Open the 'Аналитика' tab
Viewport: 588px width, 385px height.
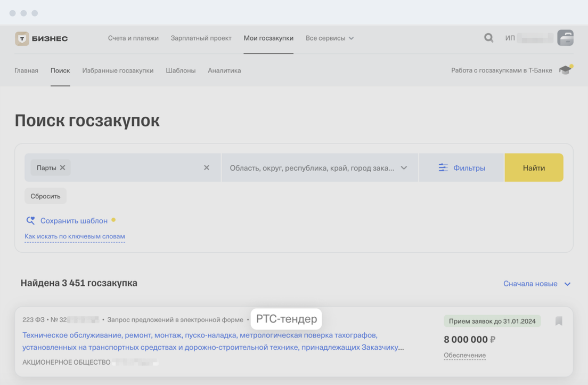(x=224, y=70)
